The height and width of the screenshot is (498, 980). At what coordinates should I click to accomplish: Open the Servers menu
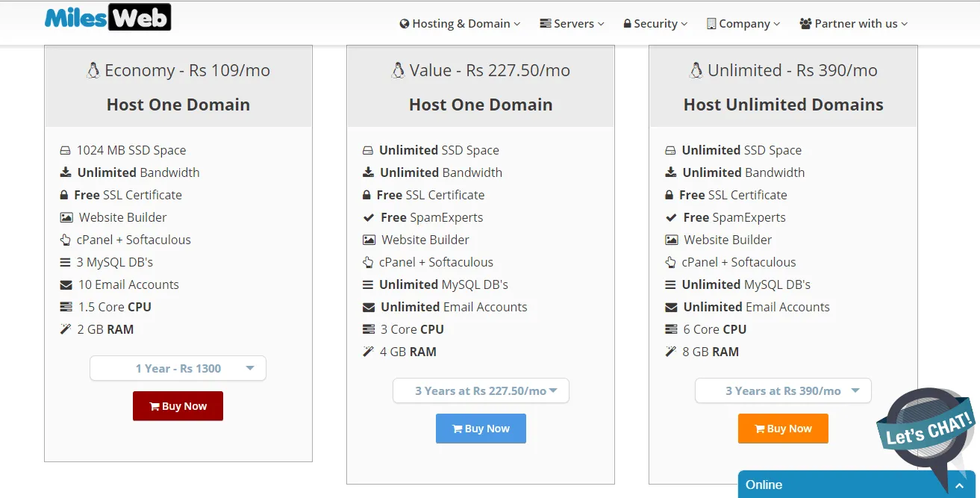571,23
